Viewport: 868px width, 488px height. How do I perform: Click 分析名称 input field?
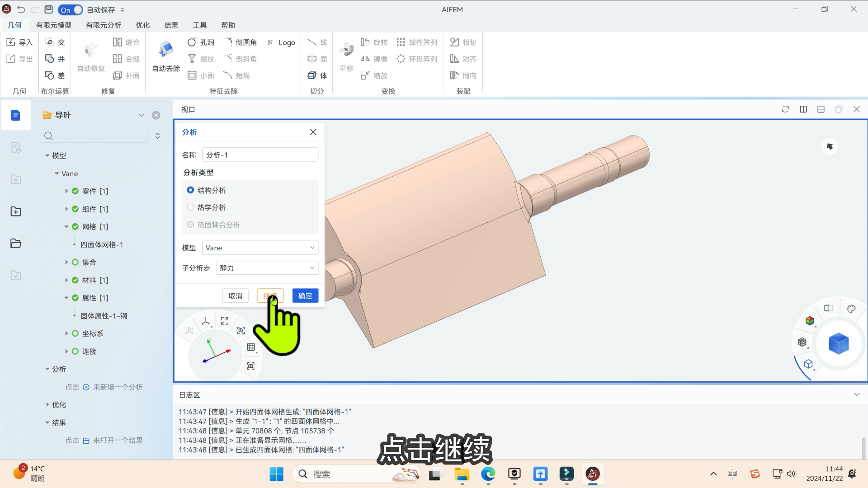click(x=260, y=155)
